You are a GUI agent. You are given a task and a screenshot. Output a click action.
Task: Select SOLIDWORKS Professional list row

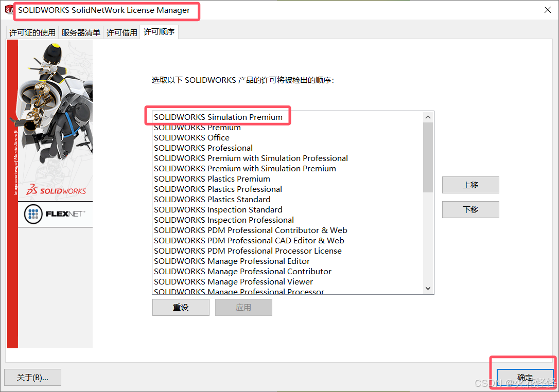tap(287, 148)
